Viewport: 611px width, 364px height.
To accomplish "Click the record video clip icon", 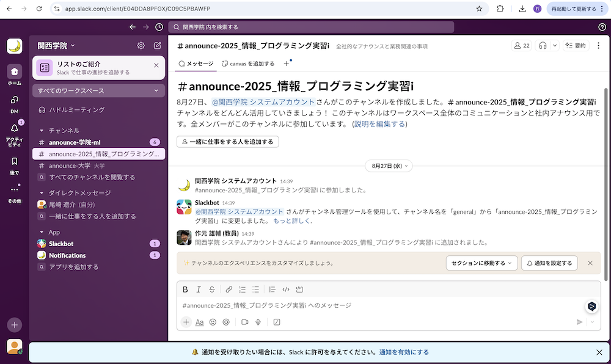I will click(x=244, y=322).
